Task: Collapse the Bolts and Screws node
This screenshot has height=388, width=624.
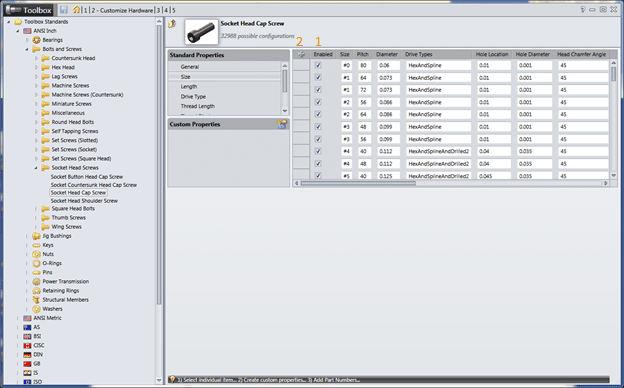Action: [27, 49]
